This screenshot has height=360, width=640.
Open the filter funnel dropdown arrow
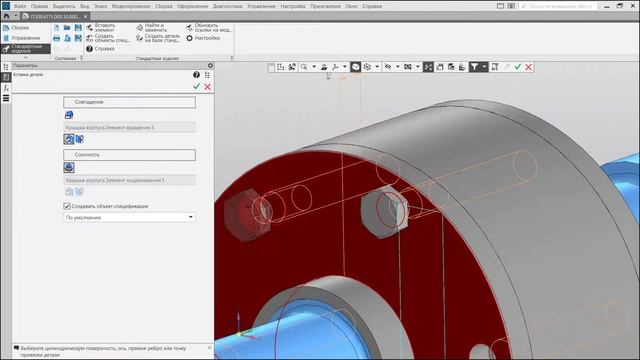[484, 67]
